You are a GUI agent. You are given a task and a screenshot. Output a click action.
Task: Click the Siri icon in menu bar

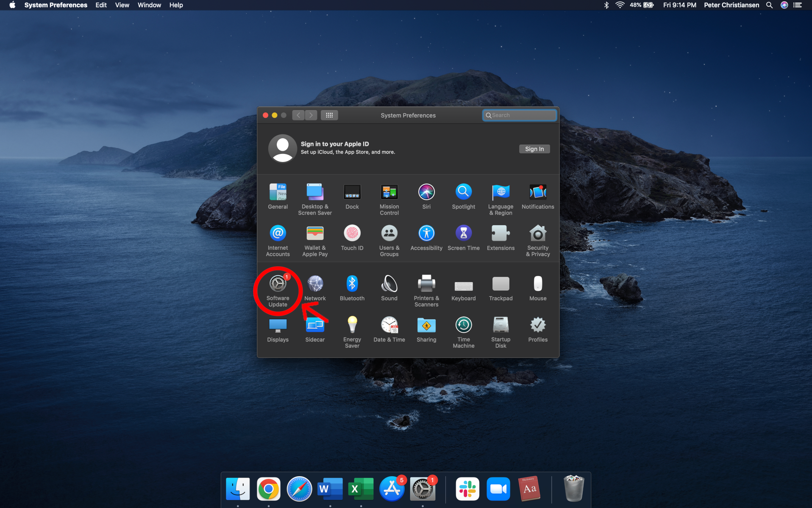pyautogui.click(x=784, y=5)
